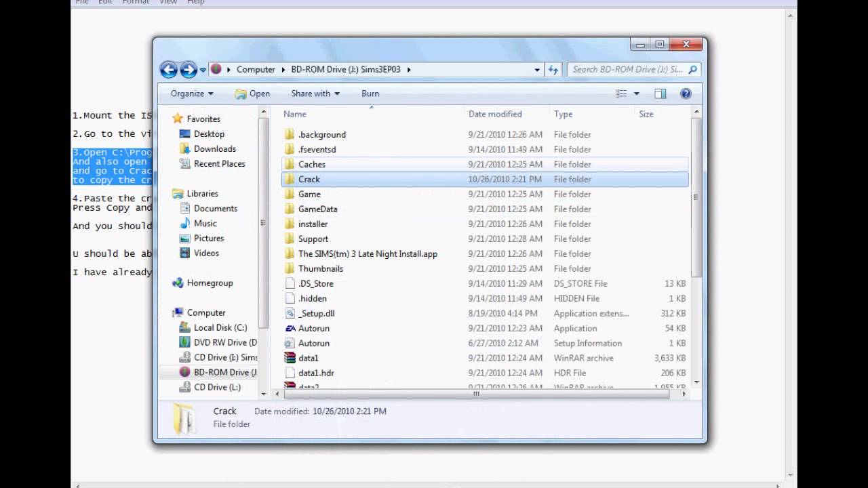Select The SIMS(tm) 3 Late Night Install.app
Screen dimensions: 868x488
pos(368,253)
